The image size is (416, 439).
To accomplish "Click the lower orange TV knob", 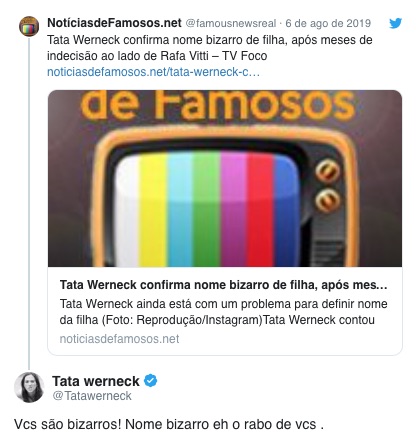I will click(x=328, y=200).
